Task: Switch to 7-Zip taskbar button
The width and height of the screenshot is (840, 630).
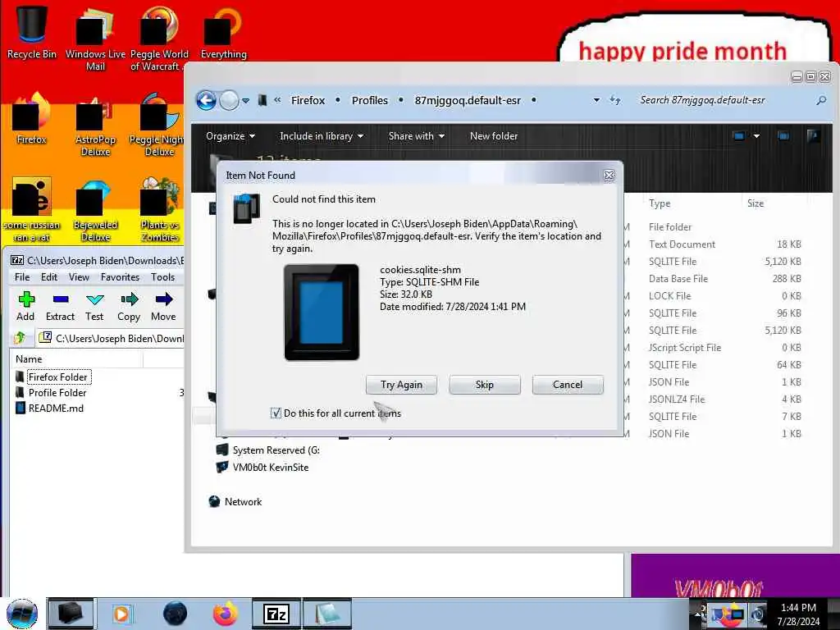Action: click(x=276, y=614)
